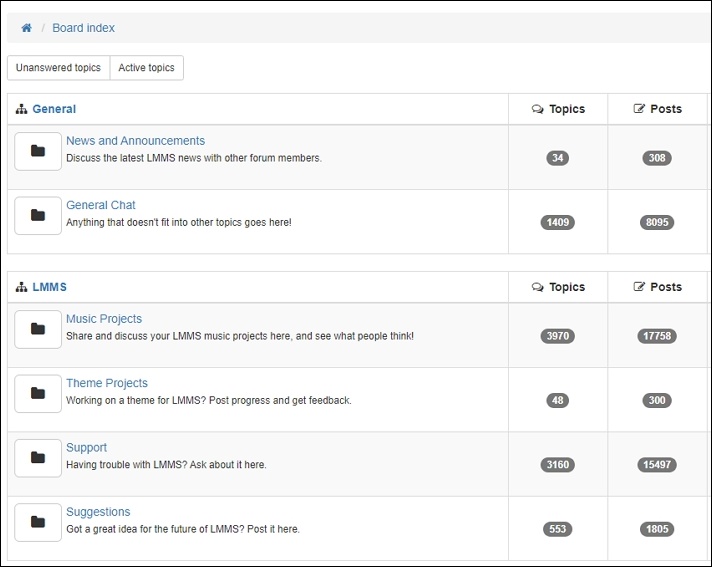Open the Support forum

click(86, 448)
